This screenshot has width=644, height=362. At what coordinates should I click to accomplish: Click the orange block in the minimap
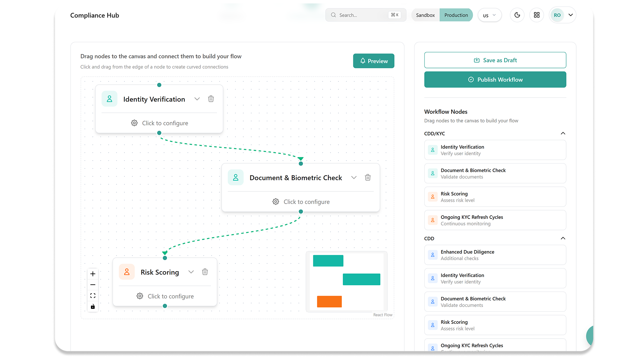[329, 302]
